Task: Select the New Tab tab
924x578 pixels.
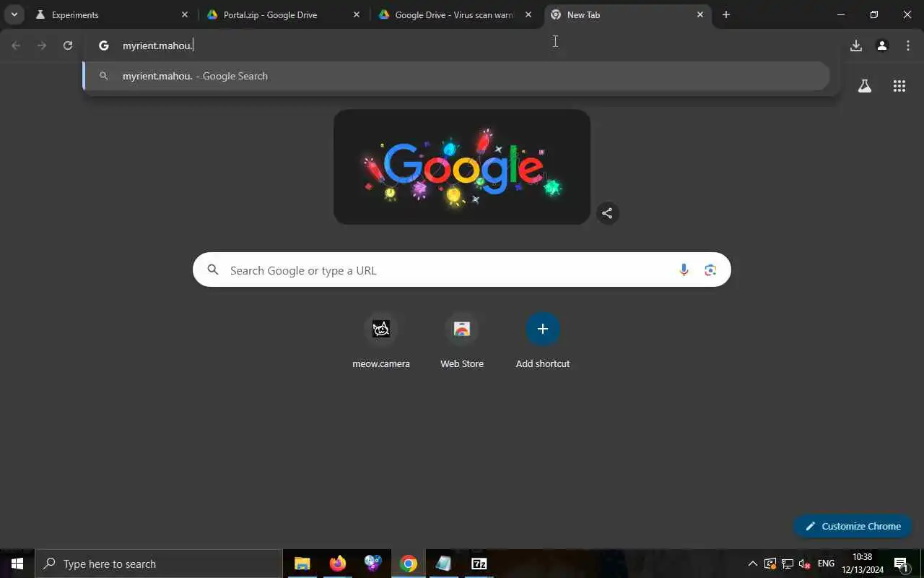Action: click(x=627, y=14)
